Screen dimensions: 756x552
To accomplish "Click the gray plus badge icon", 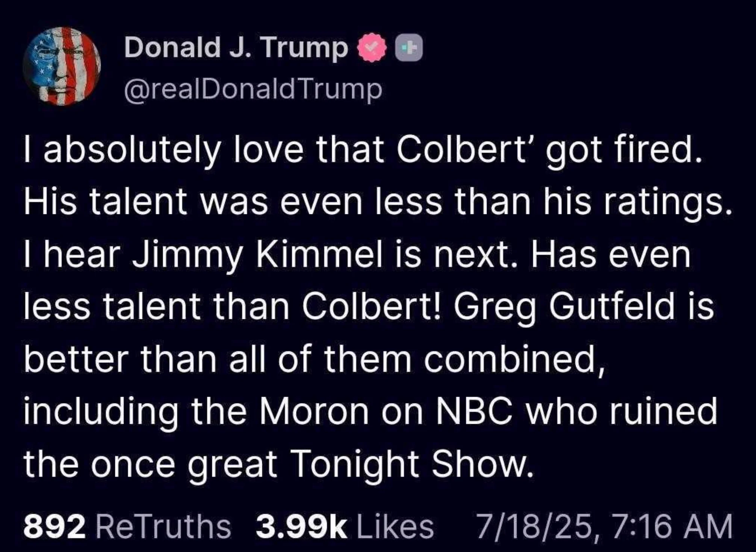I will click(409, 48).
